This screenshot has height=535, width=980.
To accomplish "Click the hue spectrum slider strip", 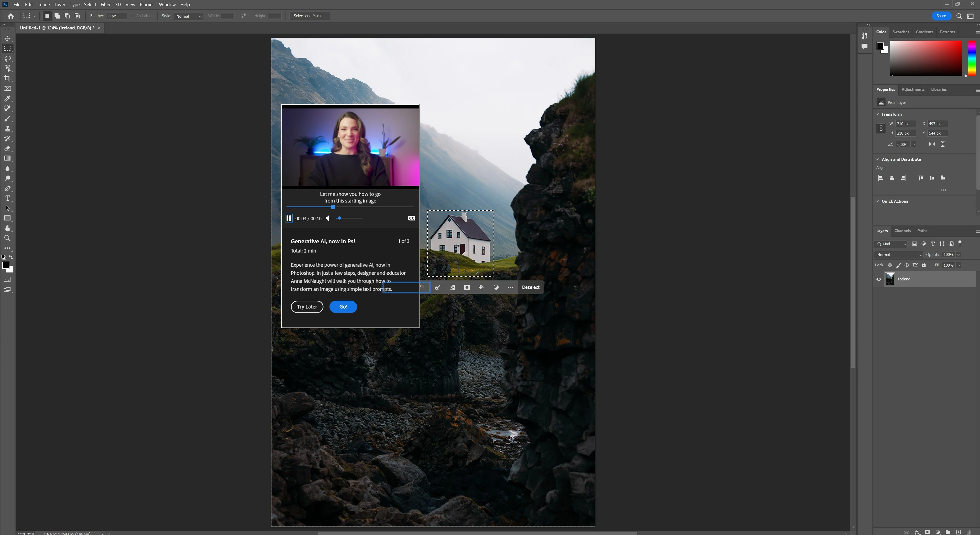I will 972,59.
